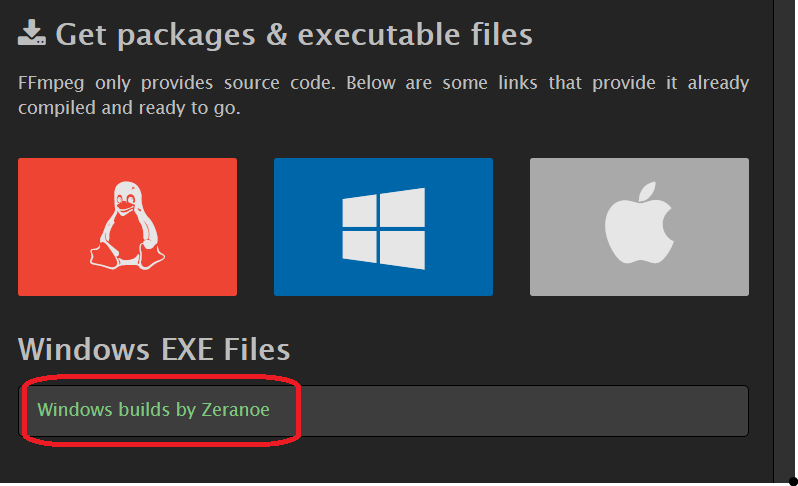Select the red Linux penguin tile
Image resolution: width=798 pixels, height=486 pixels.
[x=127, y=227]
